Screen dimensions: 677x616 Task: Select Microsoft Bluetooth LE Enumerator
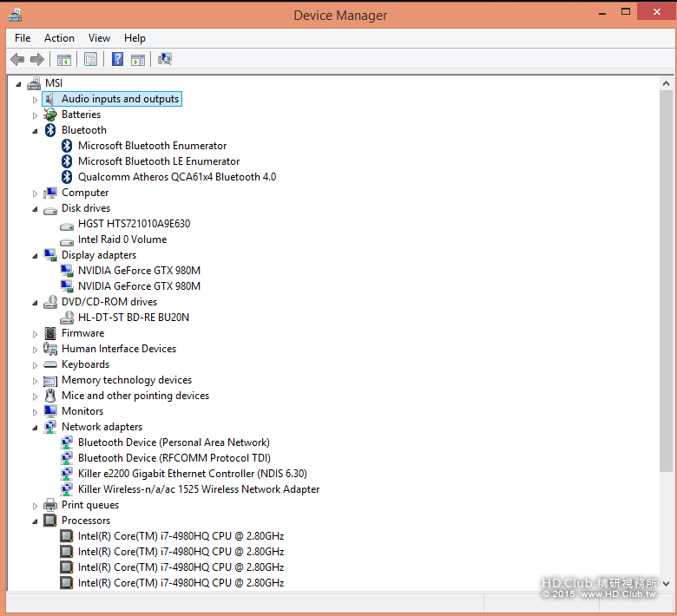tap(159, 161)
